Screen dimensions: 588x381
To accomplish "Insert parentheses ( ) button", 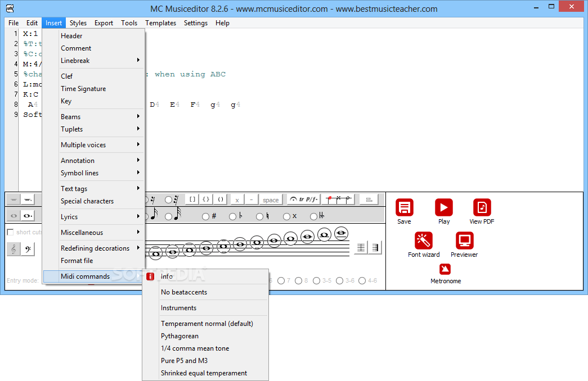I will [x=221, y=199].
